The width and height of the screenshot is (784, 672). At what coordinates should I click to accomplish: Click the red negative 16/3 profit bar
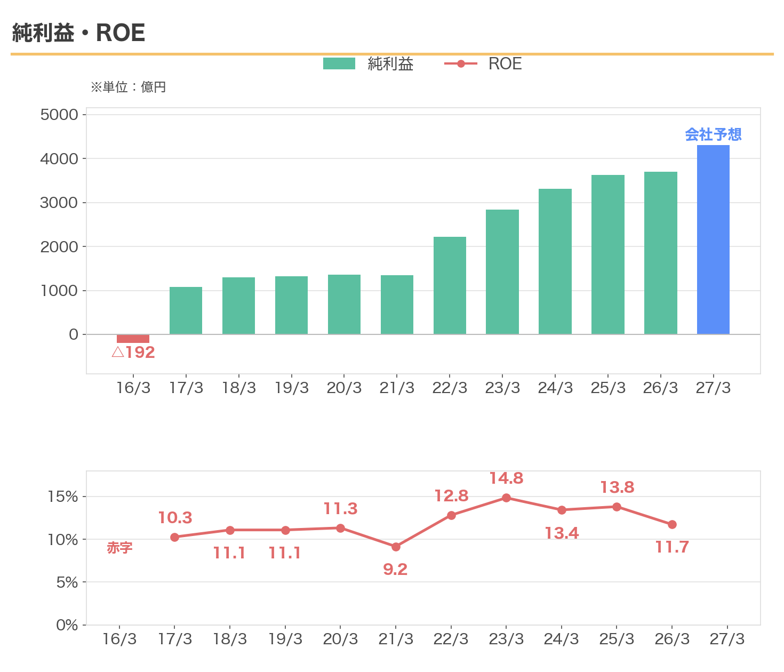tap(133, 339)
